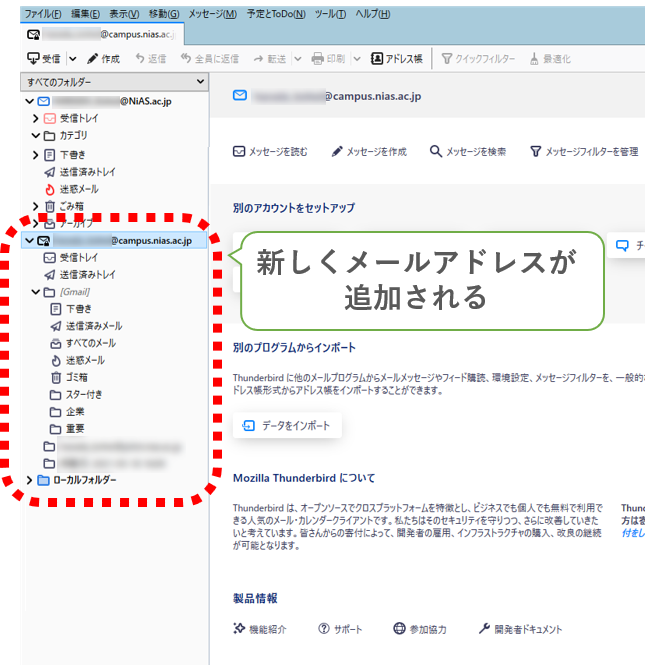This screenshot has width=645, height=665.
Task: Click メッセージを検索 link
Action: 468,151
